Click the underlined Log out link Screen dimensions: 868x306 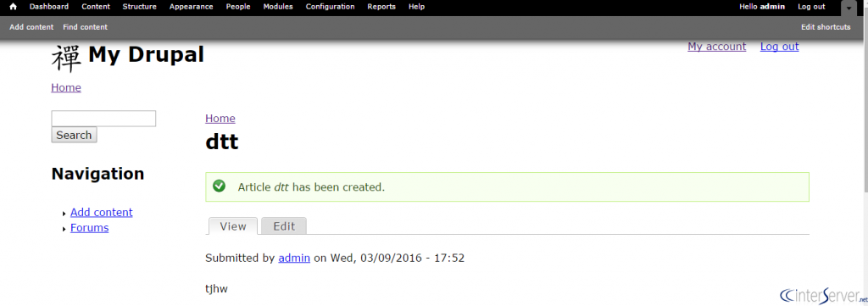coord(780,47)
